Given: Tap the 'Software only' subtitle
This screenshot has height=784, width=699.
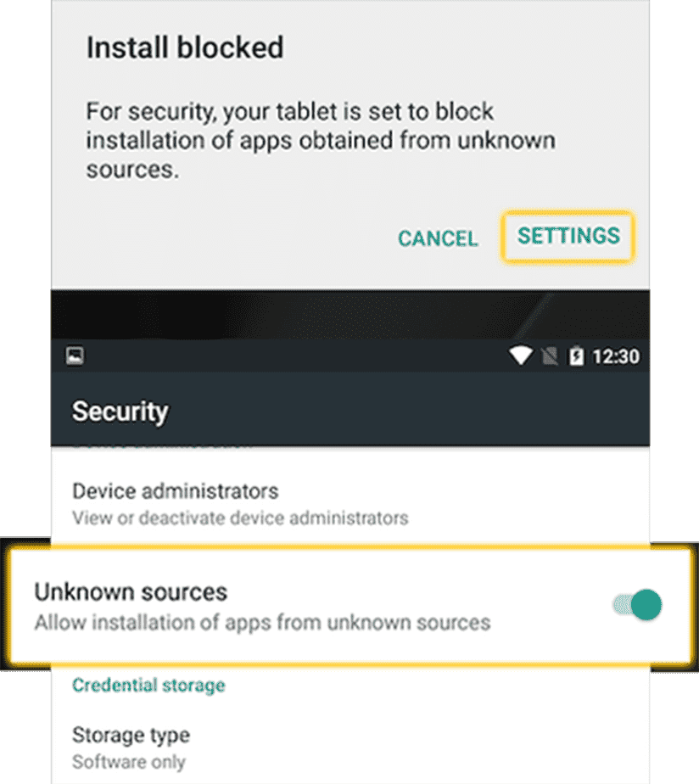Looking at the screenshot, I should pyautogui.click(x=128, y=762).
